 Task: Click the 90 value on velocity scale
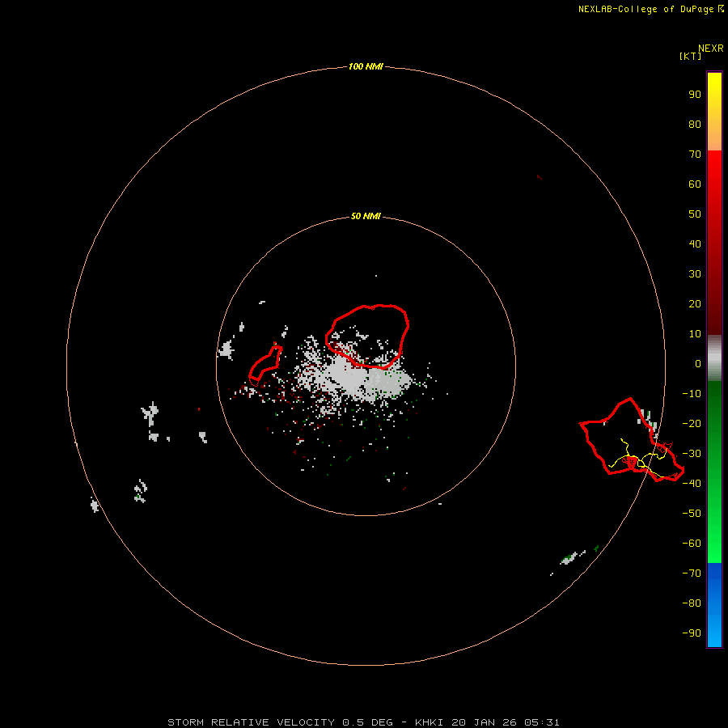[695, 95]
